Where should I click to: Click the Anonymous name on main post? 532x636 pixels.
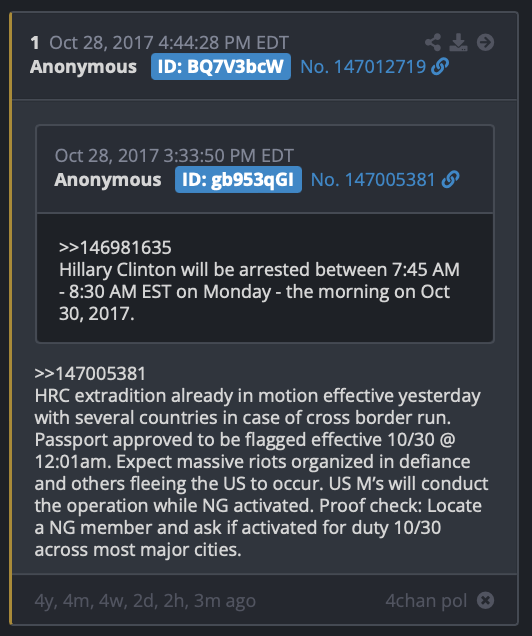click(x=83, y=67)
